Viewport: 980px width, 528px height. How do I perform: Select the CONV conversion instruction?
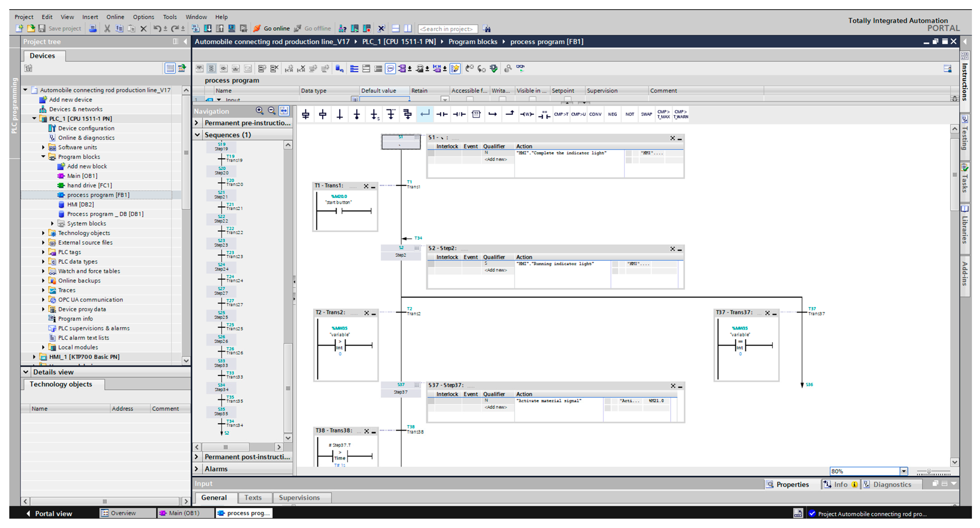tap(595, 114)
